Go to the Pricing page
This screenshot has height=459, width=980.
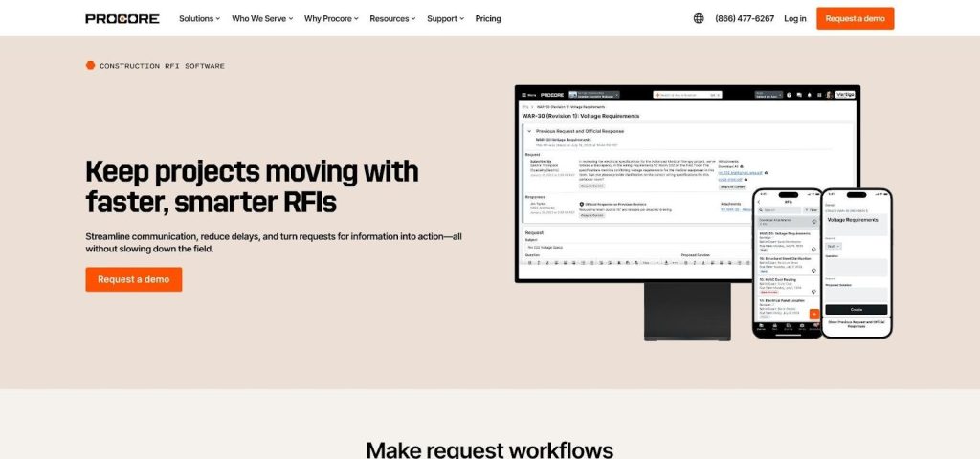click(488, 18)
